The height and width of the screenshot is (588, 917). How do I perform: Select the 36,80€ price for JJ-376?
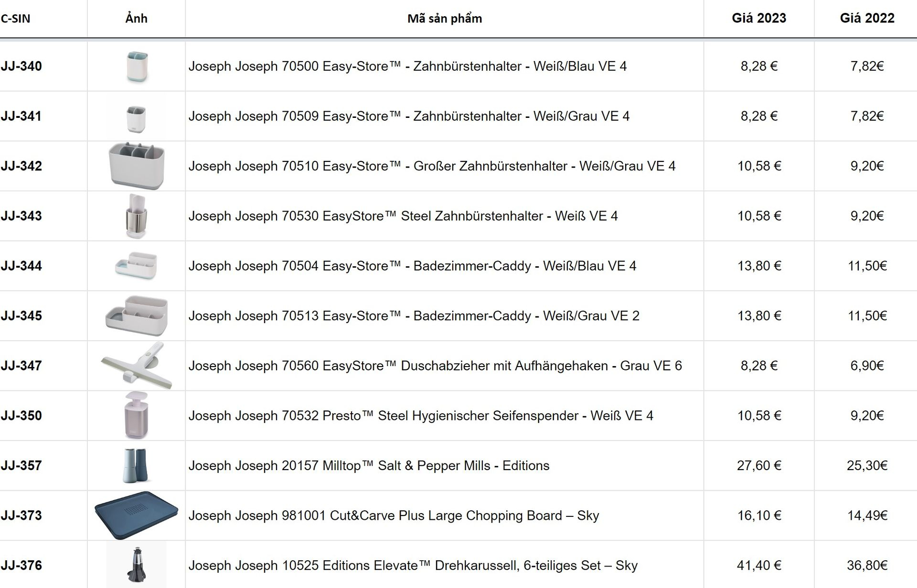pos(867,565)
